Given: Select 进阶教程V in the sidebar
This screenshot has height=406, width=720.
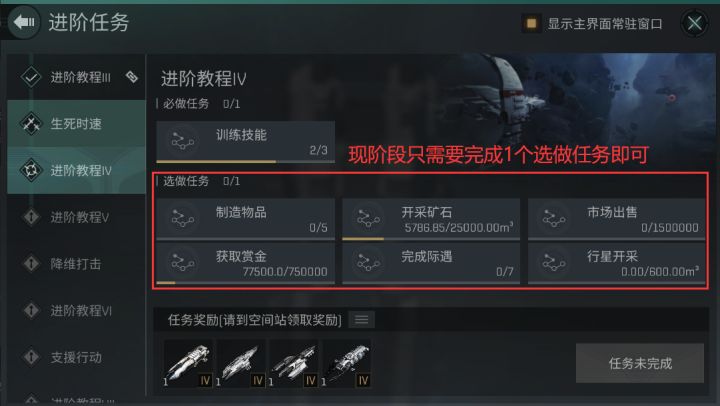Looking at the screenshot, I should pyautogui.click(x=76, y=217).
